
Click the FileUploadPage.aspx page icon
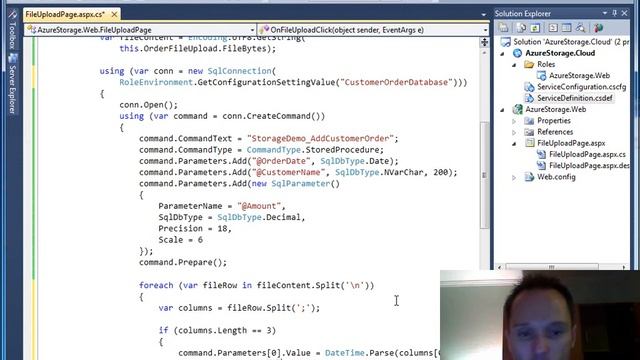(530, 143)
